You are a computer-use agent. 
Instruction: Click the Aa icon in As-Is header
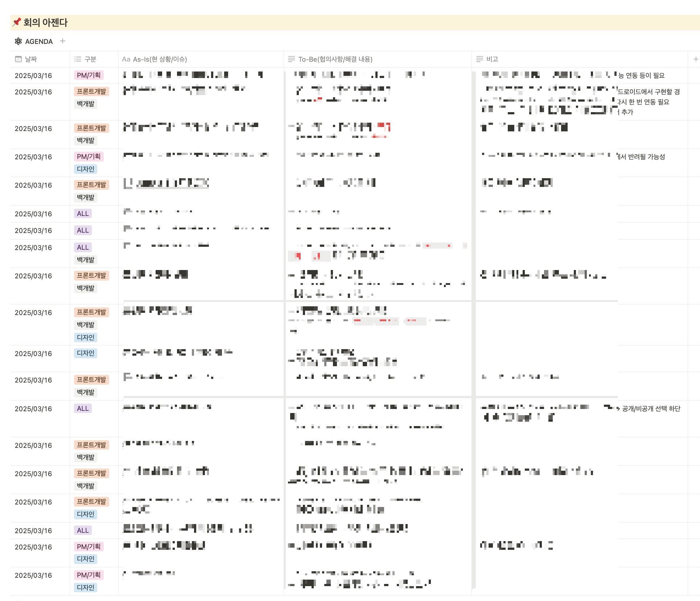[x=126, y=59]
